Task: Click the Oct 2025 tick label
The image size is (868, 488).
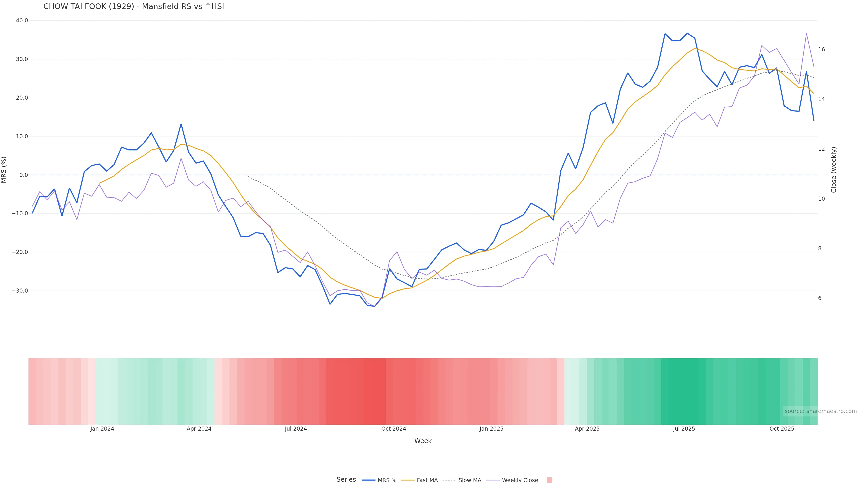Action: click(x=782, y=429)
